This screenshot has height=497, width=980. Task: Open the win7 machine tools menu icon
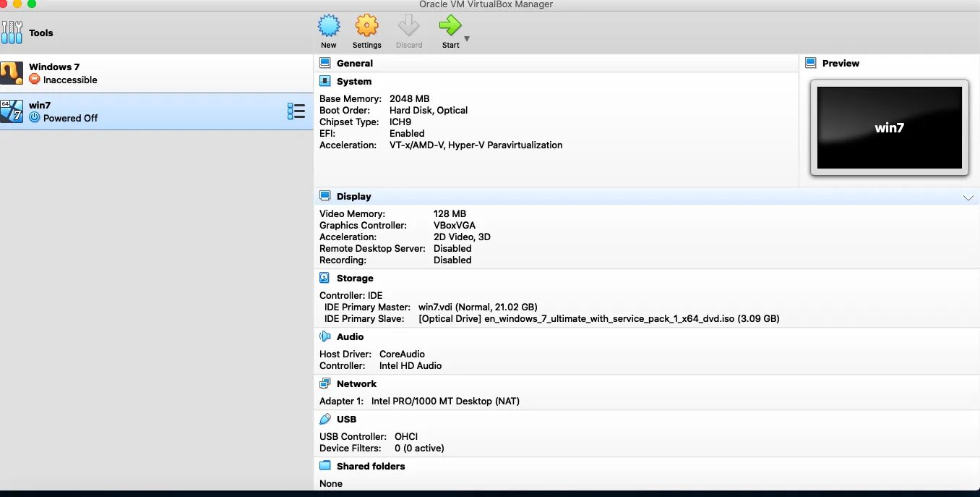296,111
